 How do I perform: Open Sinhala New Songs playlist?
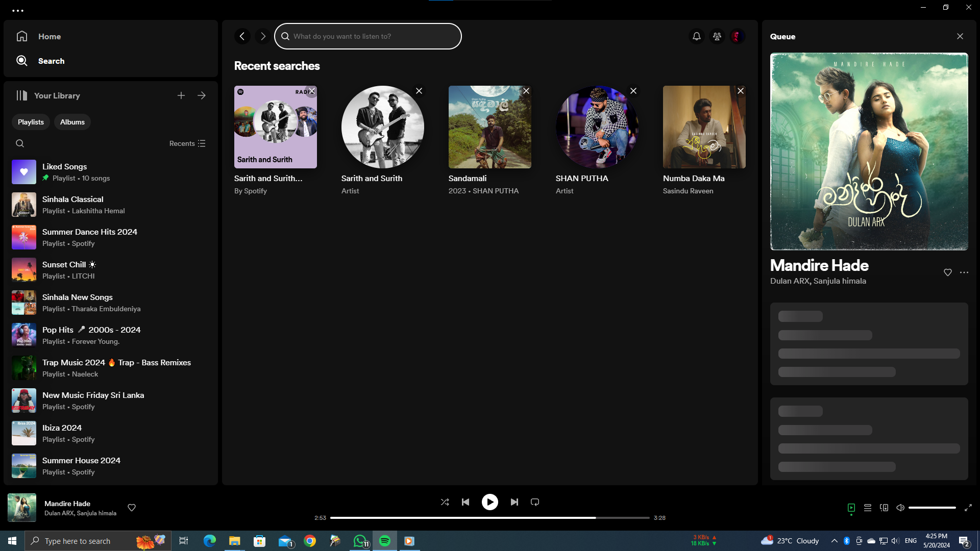tap(111, 303)
